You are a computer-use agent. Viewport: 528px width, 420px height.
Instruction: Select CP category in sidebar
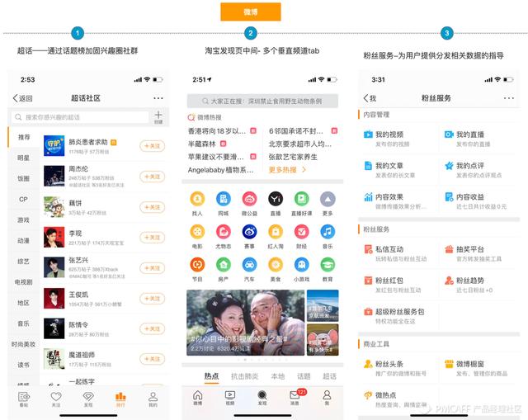click(24, 199)
